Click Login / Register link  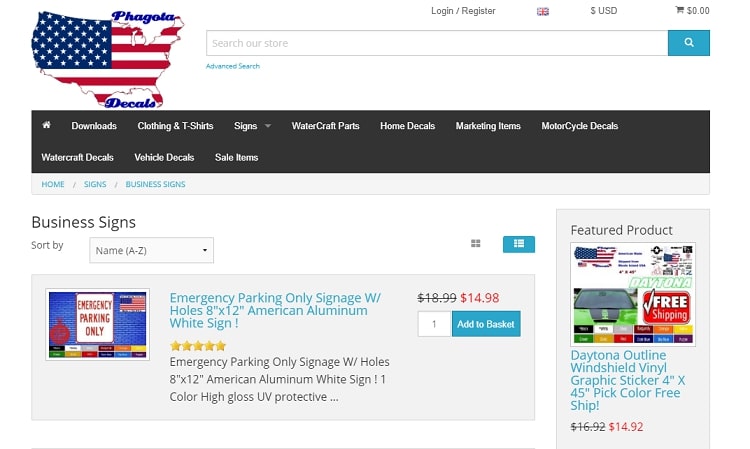(463, 11)
